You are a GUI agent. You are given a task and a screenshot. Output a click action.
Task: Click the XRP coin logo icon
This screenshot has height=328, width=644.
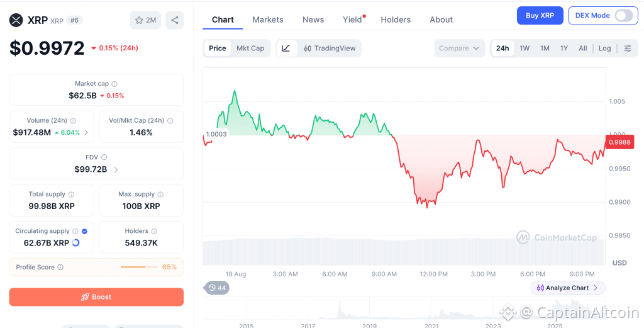16,20
